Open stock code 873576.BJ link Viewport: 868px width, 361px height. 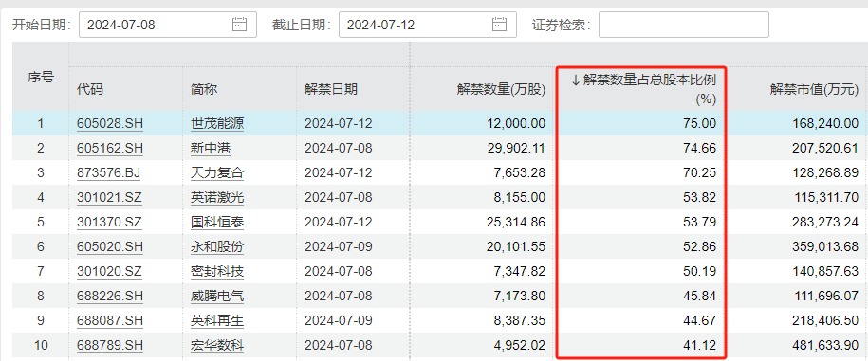coord(108,173)
